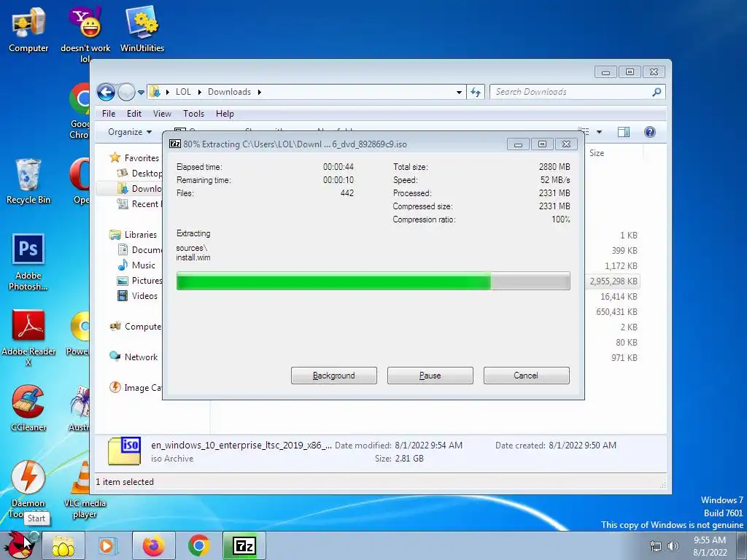Toggle the Explorer preview pane icon
This screenshot has width=747, height=560.
point(624,132)
